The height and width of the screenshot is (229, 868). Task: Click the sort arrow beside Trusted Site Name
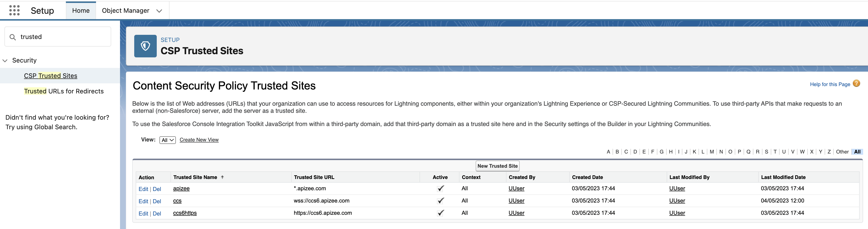pos(222,177)
